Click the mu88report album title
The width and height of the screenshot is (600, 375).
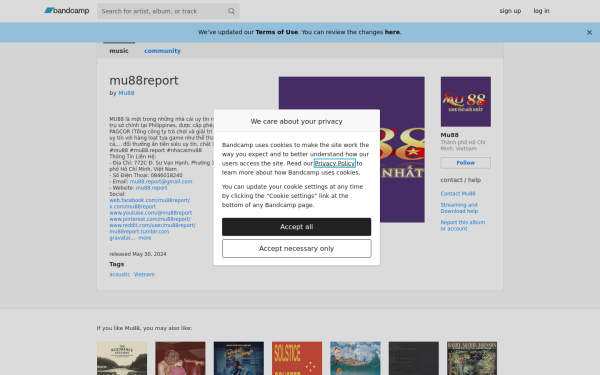point(144,81)
